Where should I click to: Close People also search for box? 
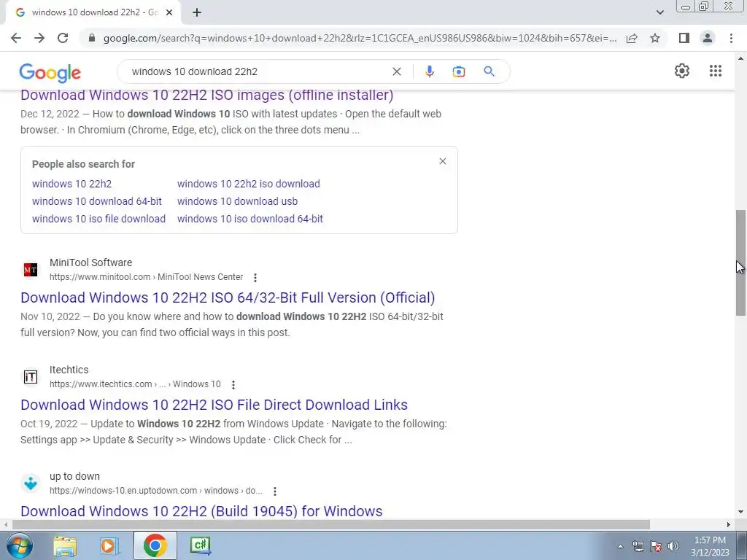443,161
